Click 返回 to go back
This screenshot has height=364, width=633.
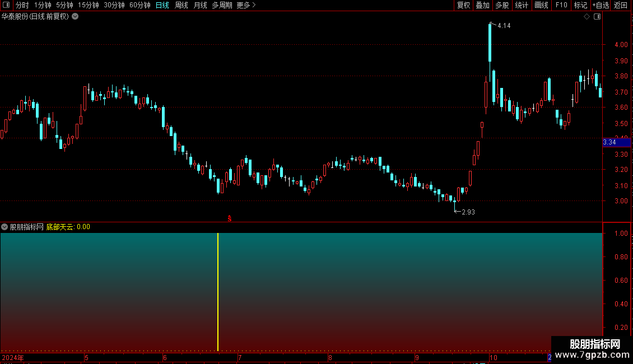coord(621,5)
